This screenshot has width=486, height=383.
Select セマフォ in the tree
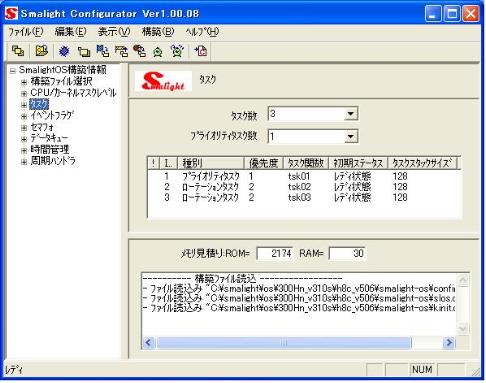[x=42, y=127]
